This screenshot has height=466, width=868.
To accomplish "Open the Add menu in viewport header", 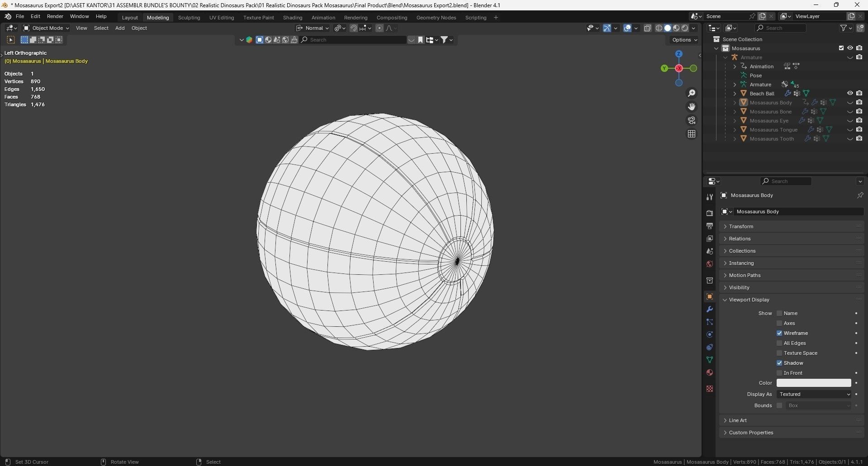I will (x=120, y=28).
